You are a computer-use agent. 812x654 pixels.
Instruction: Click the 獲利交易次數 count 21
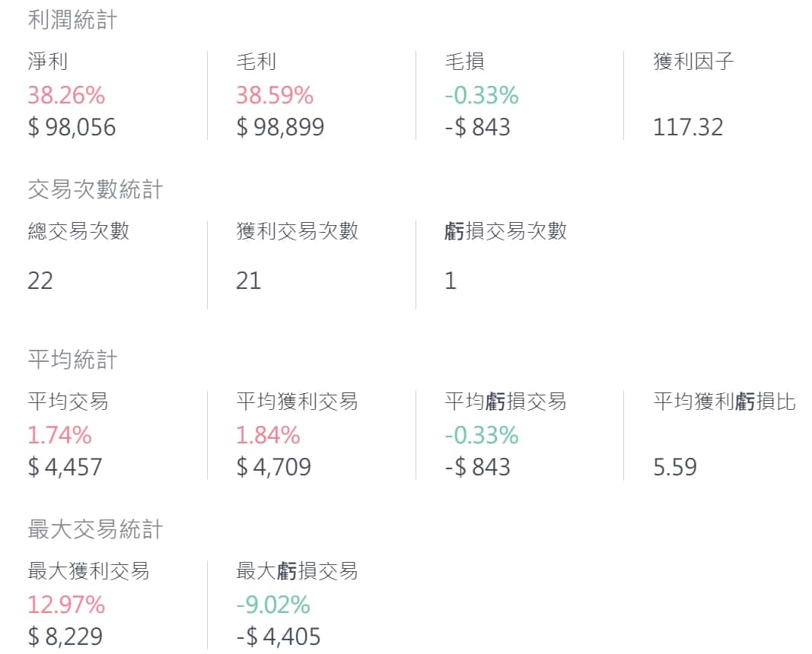(x=248, y=281)
